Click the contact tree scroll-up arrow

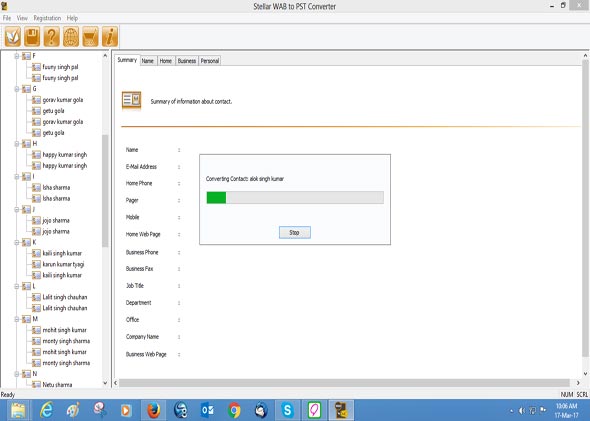point(105,56)
